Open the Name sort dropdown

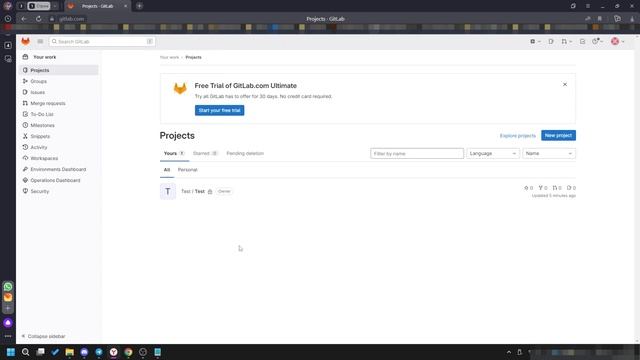click(549, 153)
